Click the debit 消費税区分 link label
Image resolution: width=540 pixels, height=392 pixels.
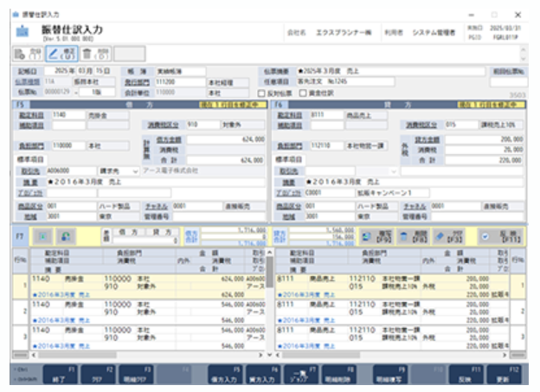click(164, 125)
